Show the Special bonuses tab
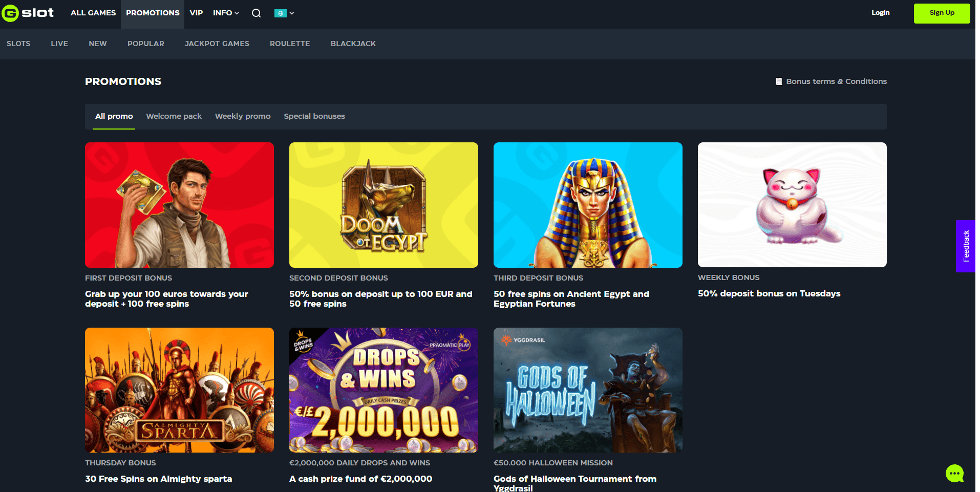This screenshot has width=980, height=492. pyautogui.click(x=314, y=116)
